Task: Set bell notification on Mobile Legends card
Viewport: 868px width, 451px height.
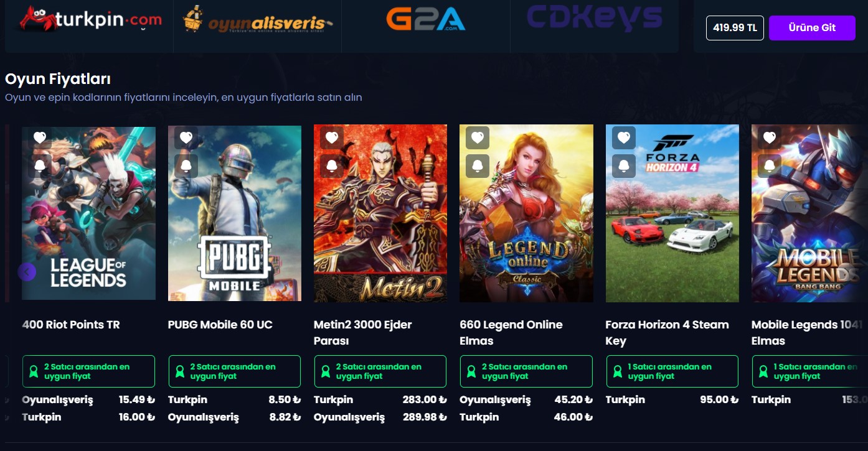Action: pyautogui.click(x=769, y=166)
